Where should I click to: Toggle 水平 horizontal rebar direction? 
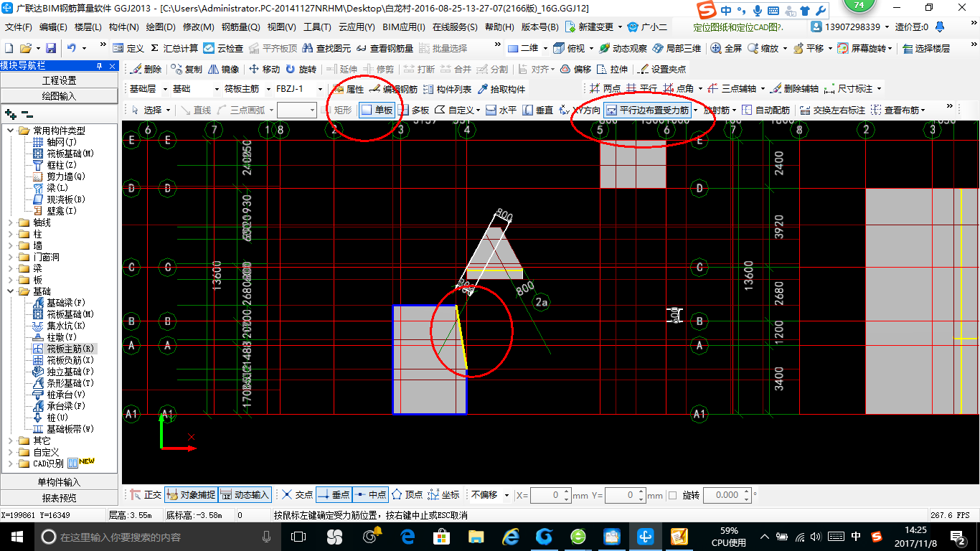[x=501, y=110]
